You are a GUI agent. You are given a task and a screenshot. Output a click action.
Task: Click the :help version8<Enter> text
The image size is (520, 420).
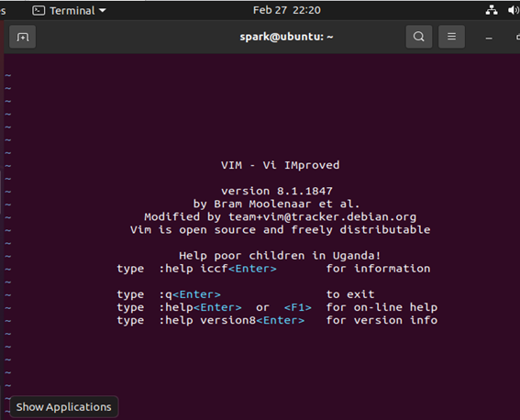(231, 320)
